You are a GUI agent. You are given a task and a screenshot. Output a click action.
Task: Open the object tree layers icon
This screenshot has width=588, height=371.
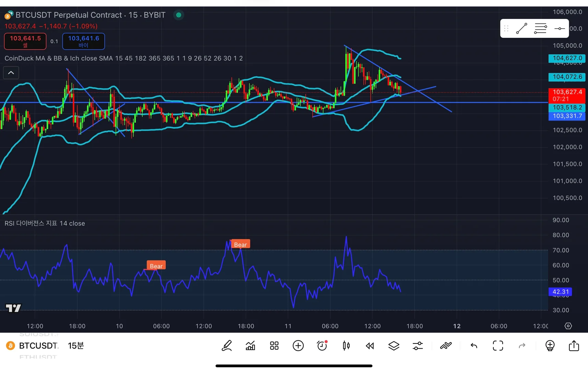coord(394,346)
